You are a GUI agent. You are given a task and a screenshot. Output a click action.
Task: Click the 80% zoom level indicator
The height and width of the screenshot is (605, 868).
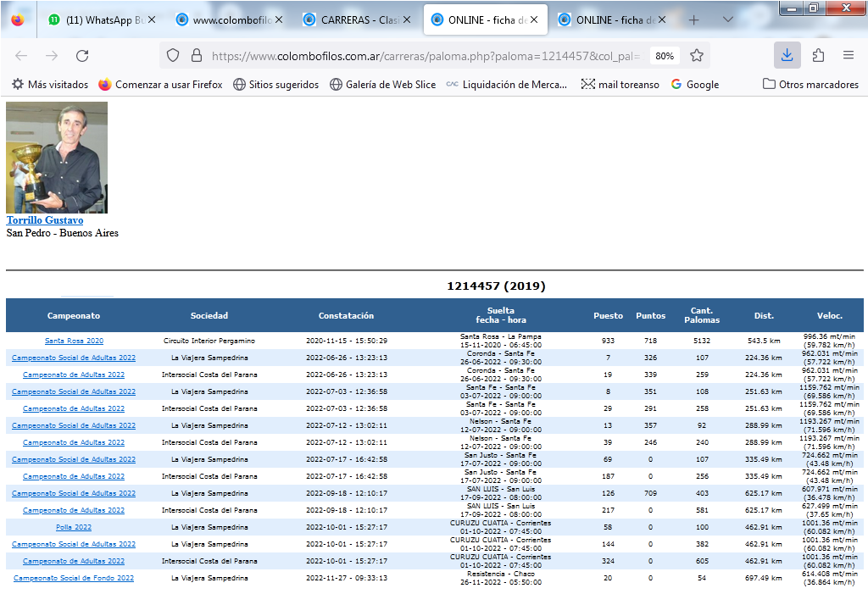(665, 56)
